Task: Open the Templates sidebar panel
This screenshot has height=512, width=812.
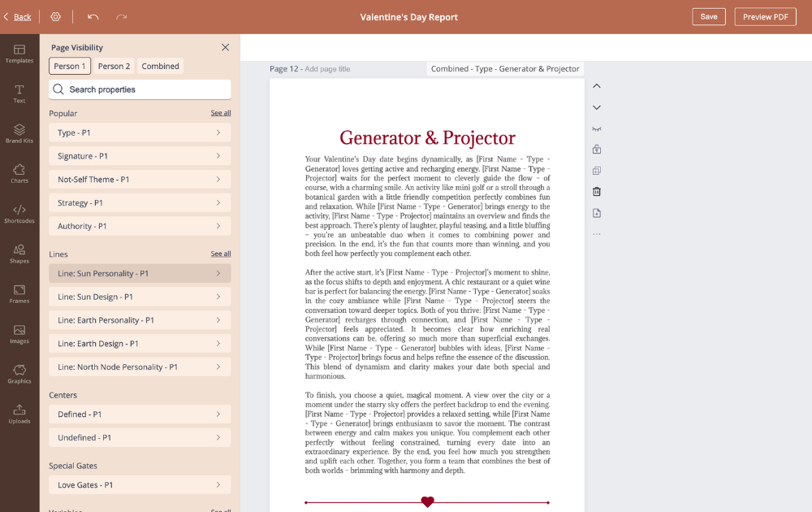Action: point(19,54)
